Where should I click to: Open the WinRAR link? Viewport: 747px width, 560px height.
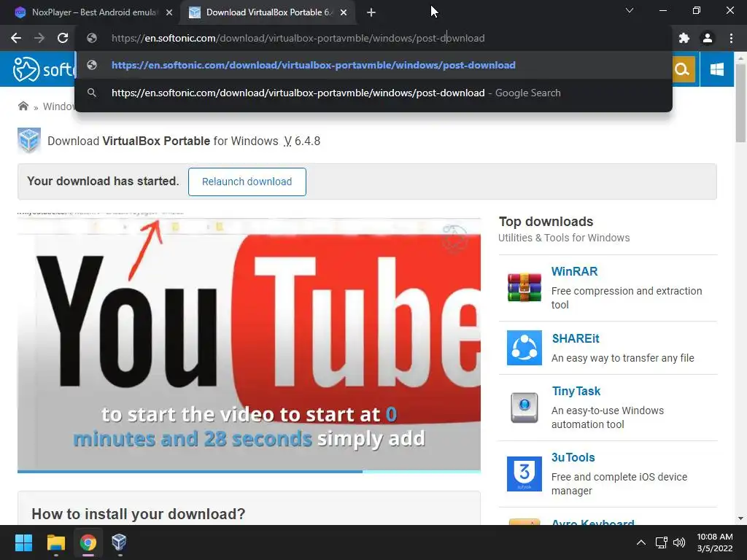[x=574, y=271]
